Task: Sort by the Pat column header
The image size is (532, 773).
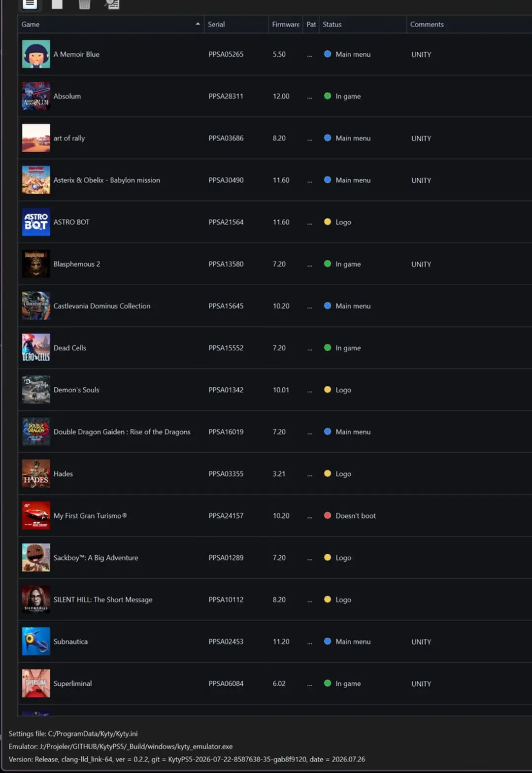Action: pos(311,24)
